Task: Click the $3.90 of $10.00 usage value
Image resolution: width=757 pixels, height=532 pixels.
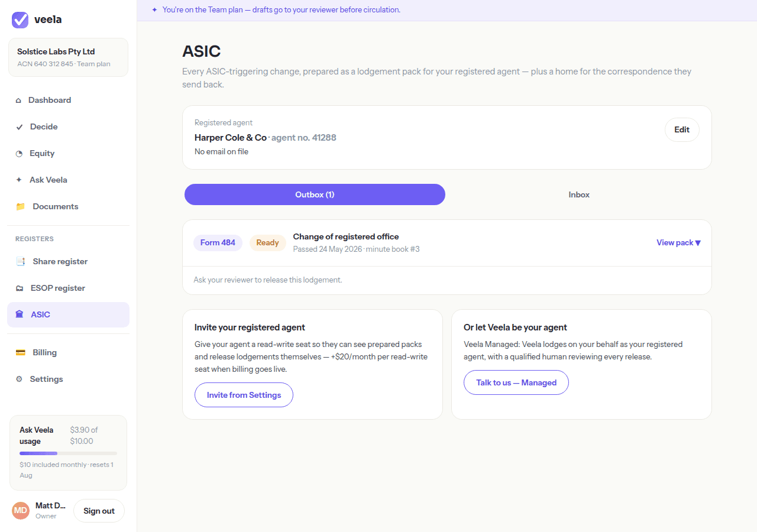Action: (84, 436)
